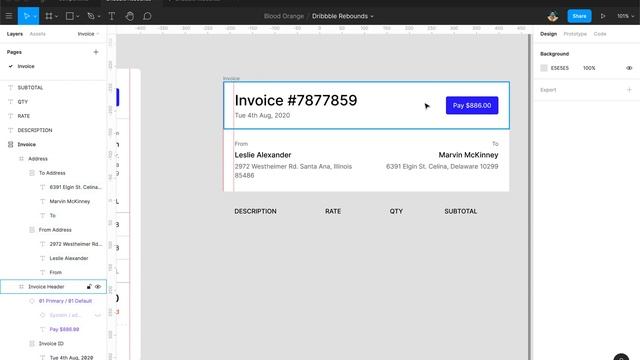Select the Text tool
640x360 pixels.
[x=111, y=16]
